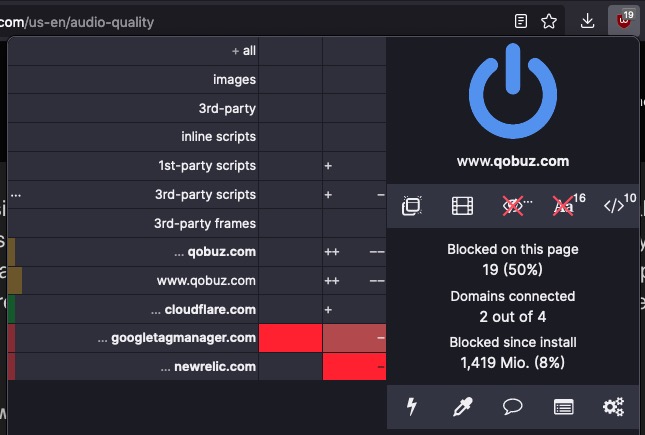Toggle the block remote fonts icon
Image resolution: width=645 pixels, height=435 pixels.
[564, 206]
